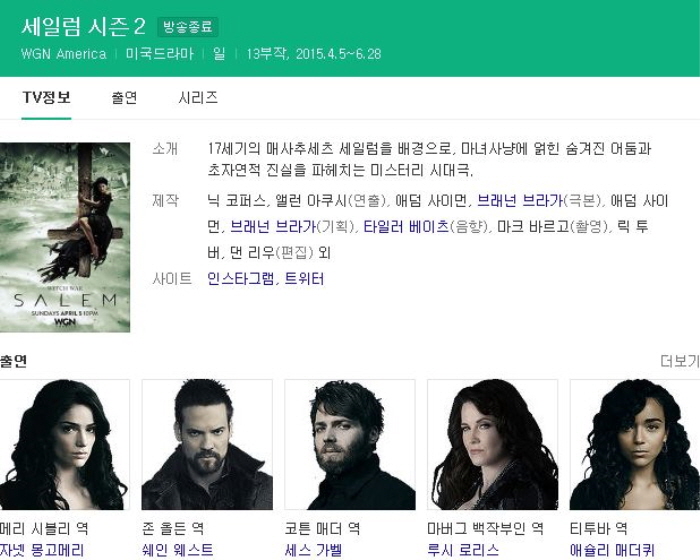This screenshot has width=700, height=560.
Task: Open the 타일러 베이츠 composer link
Action: 406,226
